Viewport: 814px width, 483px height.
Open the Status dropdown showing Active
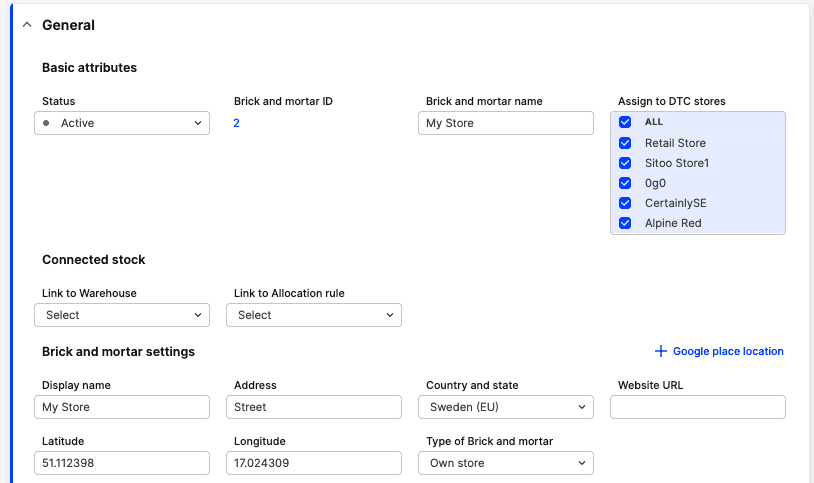tap(122, 123)
